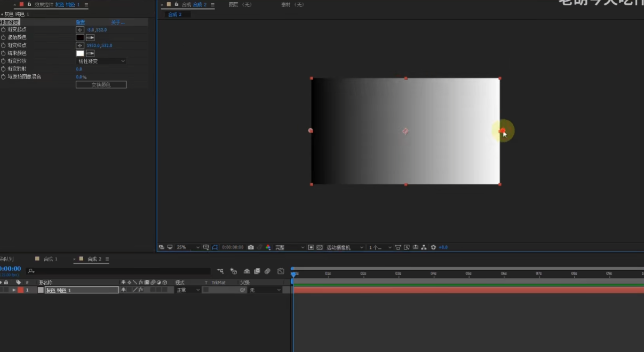Image resolution: width=644 pixels, height=352 pixels.
Task: Toggle the 效果控件 panel lock icon
Action: pos(30,4)
